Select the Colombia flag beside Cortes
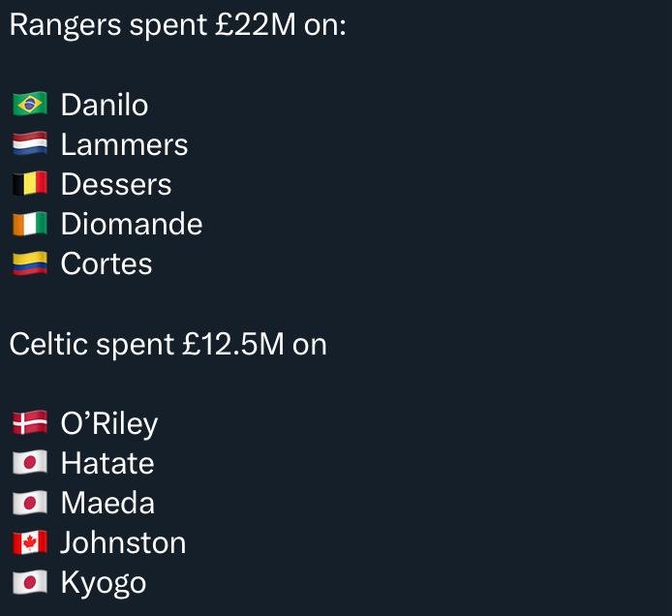672x616 pixels. (x=29, y=263)
